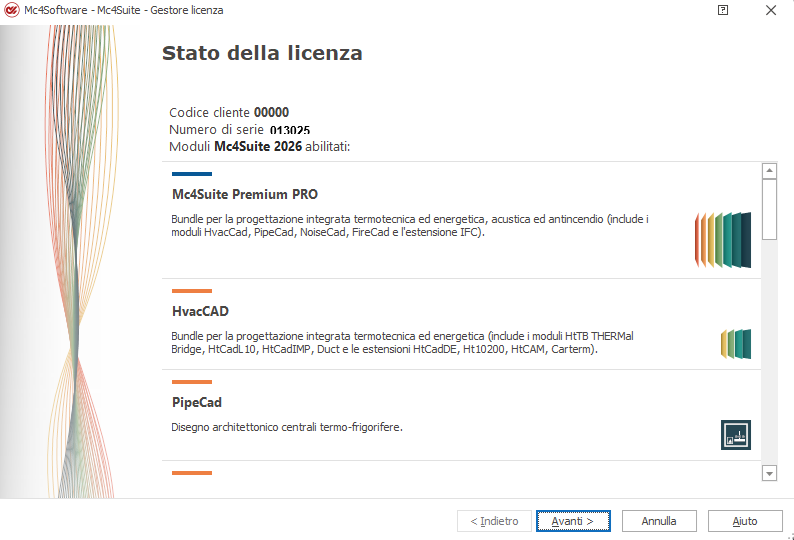Open help with the Aiuto button
Viewport: 794px width, 540px height.
point(744,521)
